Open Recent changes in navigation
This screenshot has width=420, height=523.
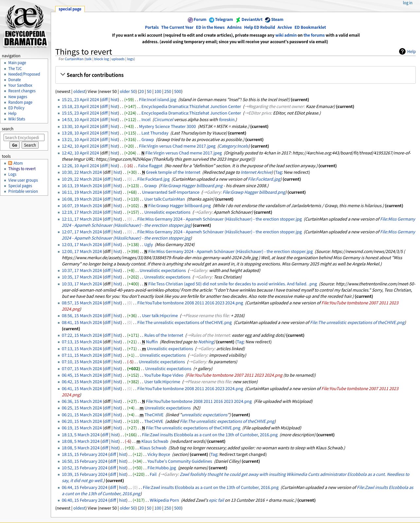[x=22, y=91]
